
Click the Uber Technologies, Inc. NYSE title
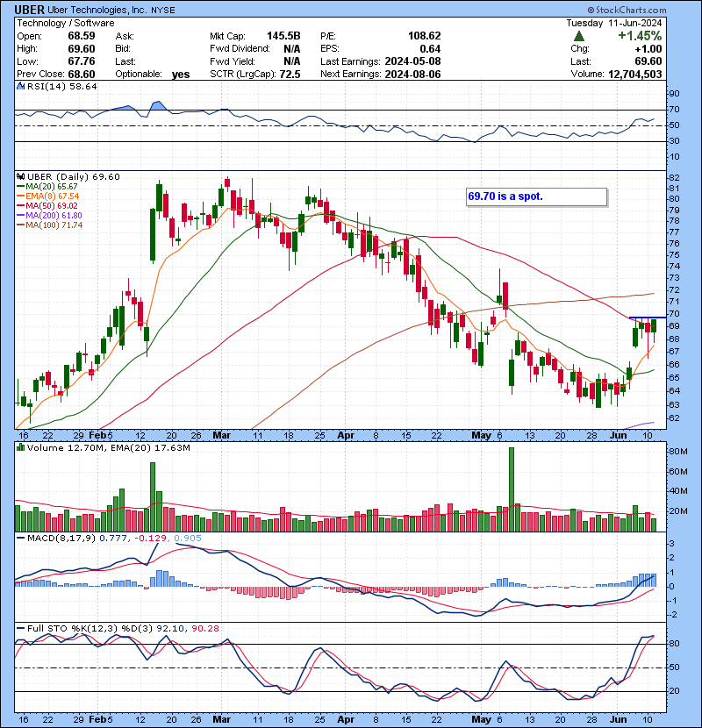coord(111,10)
